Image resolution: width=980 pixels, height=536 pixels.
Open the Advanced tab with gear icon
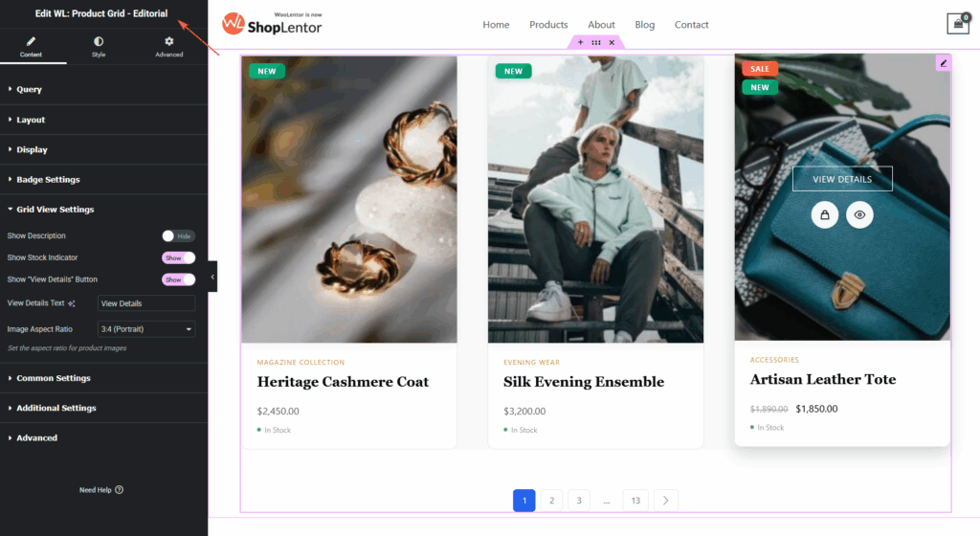168,46
